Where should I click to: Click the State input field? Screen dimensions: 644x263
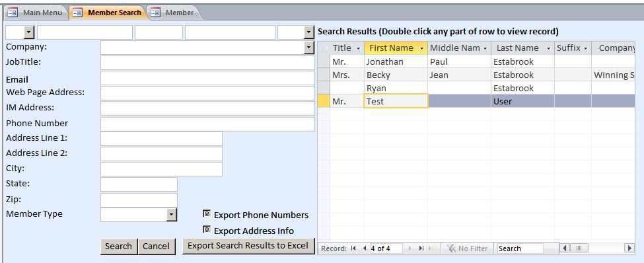point(139,184)
